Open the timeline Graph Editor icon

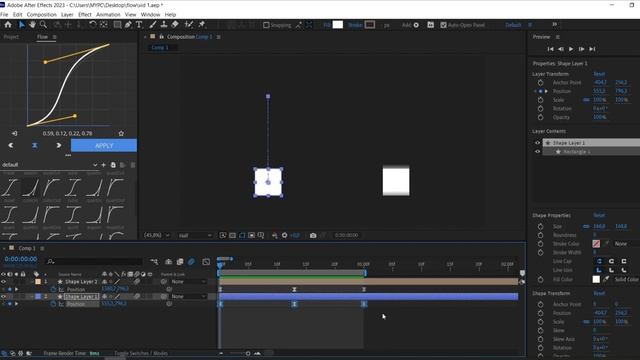(206, 262)
